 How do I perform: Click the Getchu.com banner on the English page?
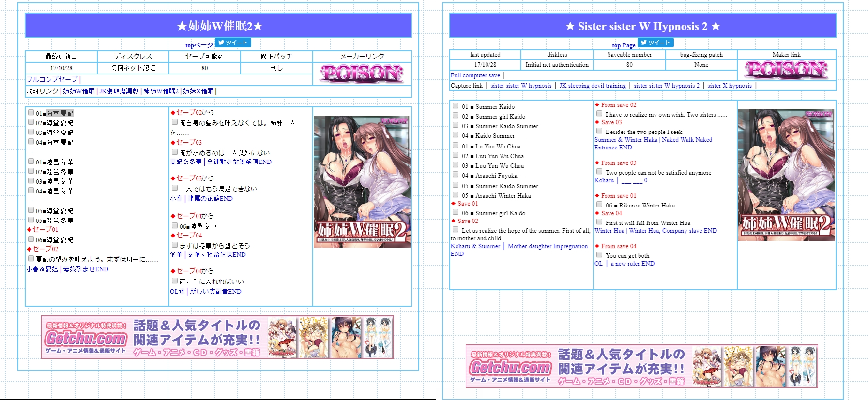642,366
